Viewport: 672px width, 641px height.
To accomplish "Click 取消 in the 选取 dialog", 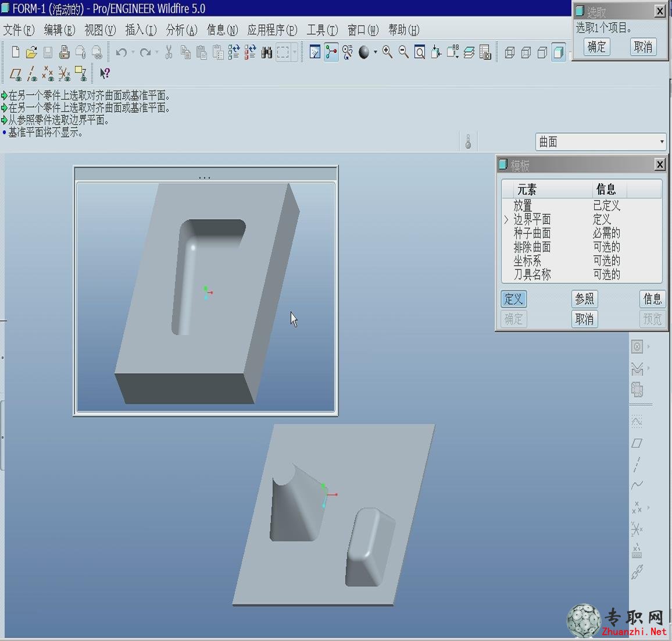I will coord(643,47).
